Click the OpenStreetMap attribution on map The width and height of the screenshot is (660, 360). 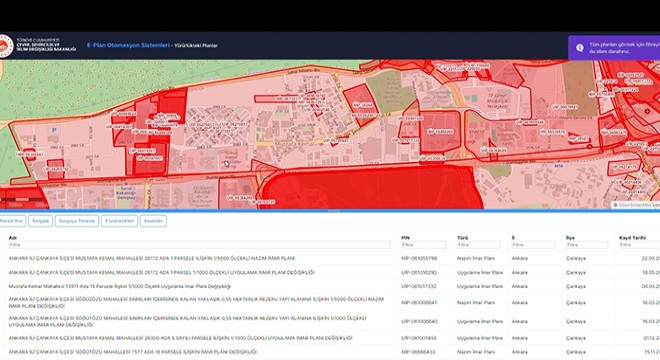point(636,205)
